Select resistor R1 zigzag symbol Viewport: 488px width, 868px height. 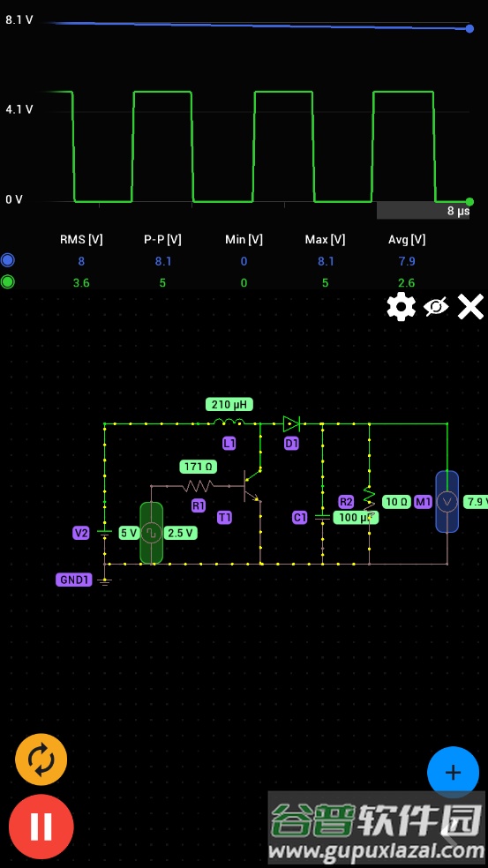198,486
